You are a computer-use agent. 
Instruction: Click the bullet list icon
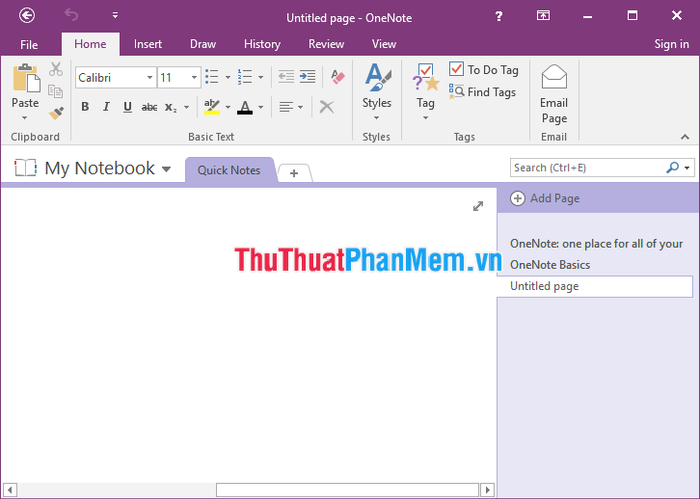(x=212, y=77)
